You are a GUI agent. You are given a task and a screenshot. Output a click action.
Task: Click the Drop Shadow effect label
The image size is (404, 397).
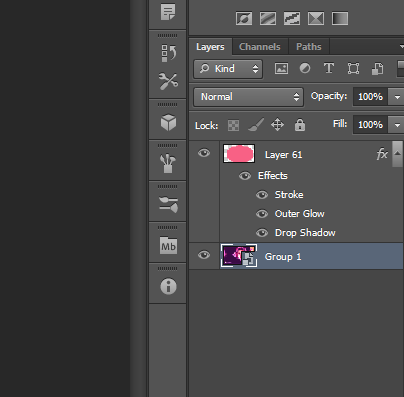coord(305,233)
